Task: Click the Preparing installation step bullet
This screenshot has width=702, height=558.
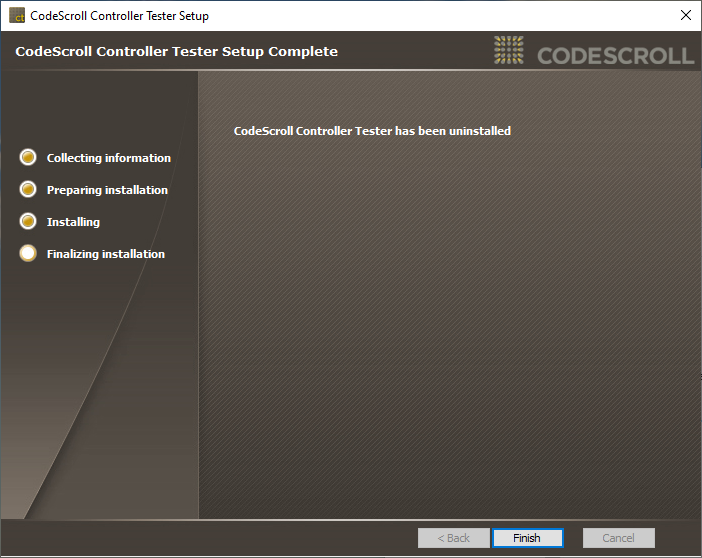Action: pos(28,189)
